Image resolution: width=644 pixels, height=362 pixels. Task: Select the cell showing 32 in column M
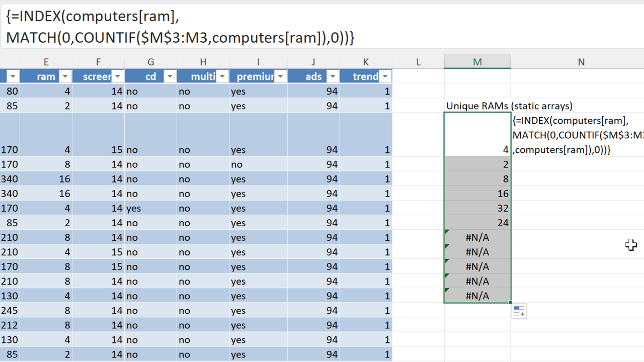(x=477, y=208)
